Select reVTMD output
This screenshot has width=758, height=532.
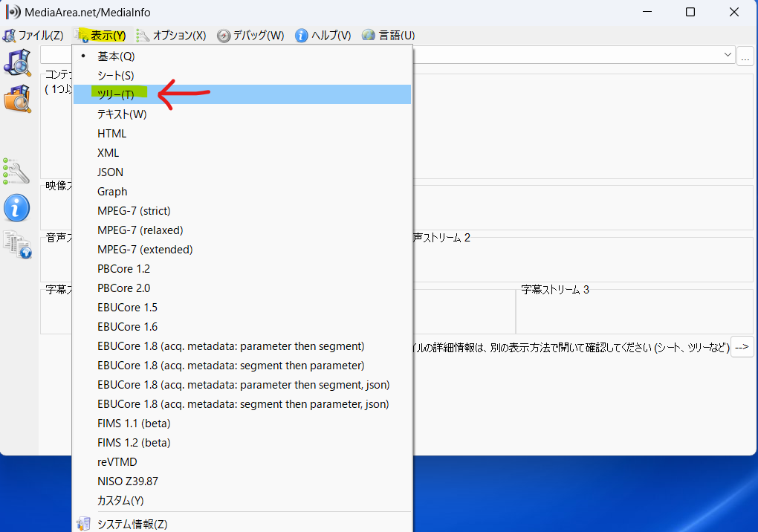tap(242, 462)
